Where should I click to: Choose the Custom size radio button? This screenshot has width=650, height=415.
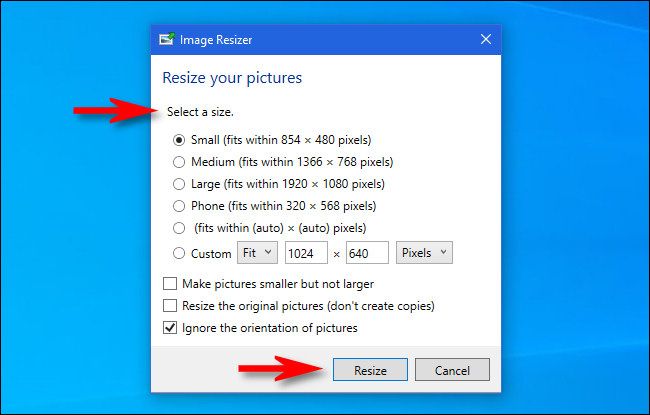coord(180,253)
